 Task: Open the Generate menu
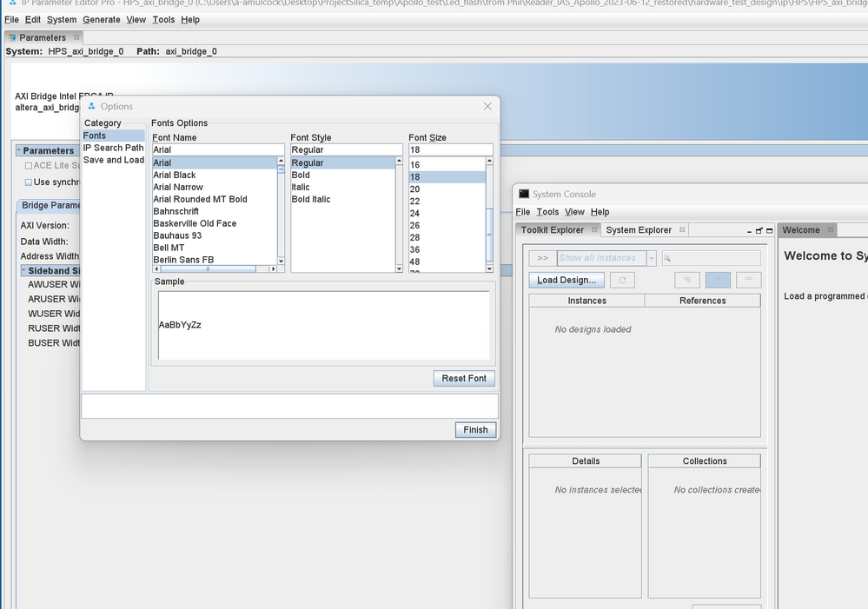(102, 19)
